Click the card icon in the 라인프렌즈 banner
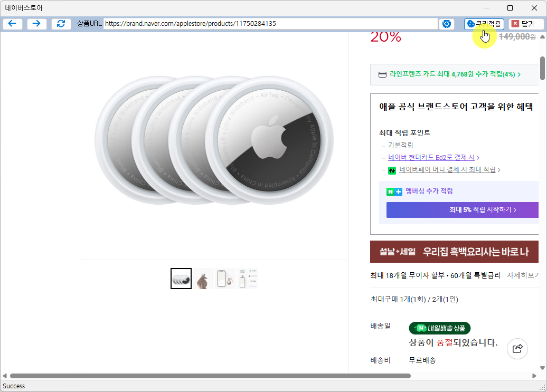This screenshot has width=547, height=392. pos(382,74)
